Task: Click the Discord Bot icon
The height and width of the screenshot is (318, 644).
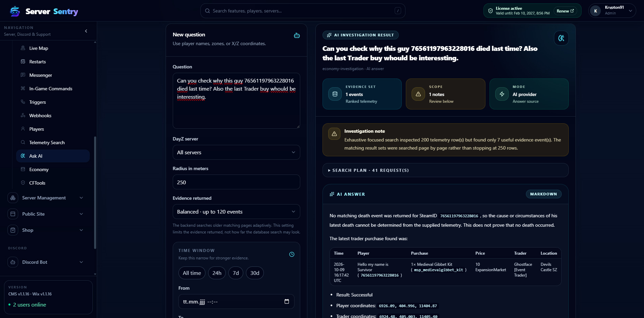Action: coord(13,262)
